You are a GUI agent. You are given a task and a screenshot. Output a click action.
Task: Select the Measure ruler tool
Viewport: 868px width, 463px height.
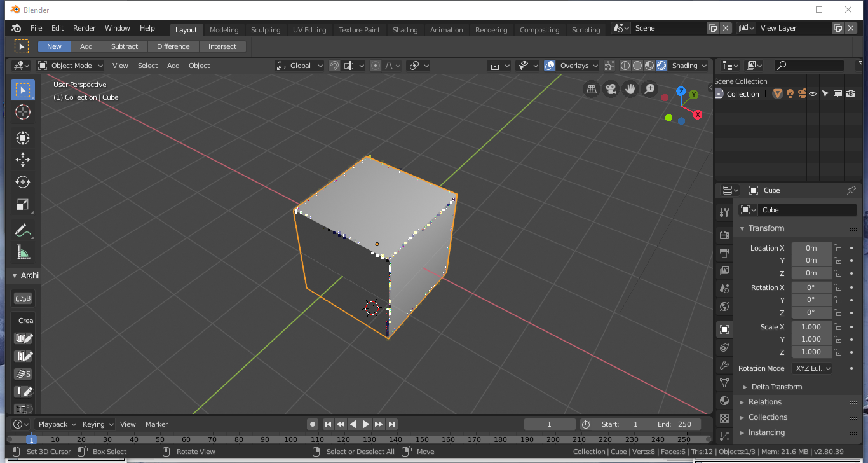pyautogui.click(x=23, y=252)
